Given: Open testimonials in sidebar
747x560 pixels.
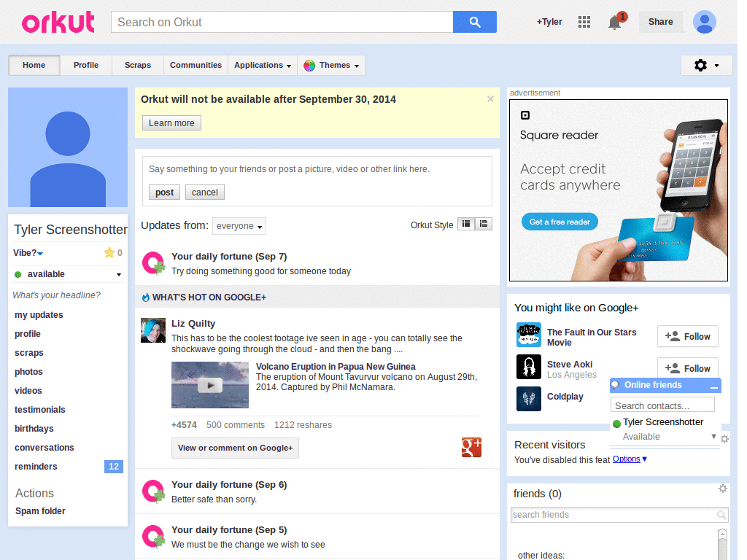Looking at the screenshot, I should (x=40, y=410).
